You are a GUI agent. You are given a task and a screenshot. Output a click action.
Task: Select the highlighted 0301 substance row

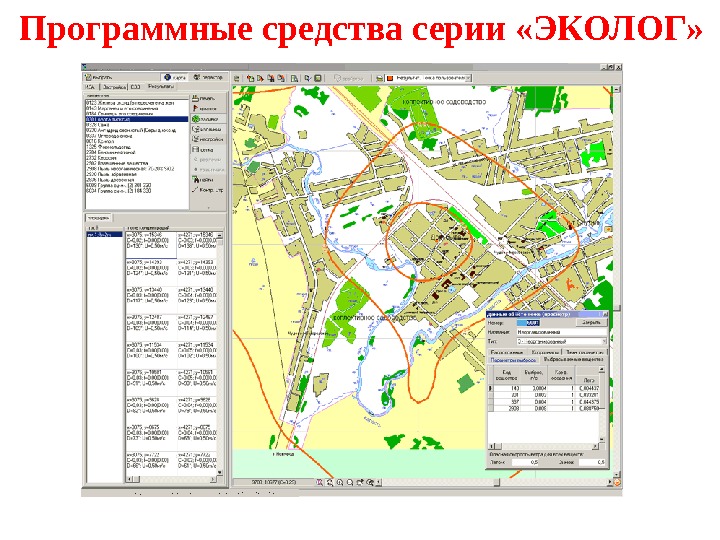(x=137, y=119)
